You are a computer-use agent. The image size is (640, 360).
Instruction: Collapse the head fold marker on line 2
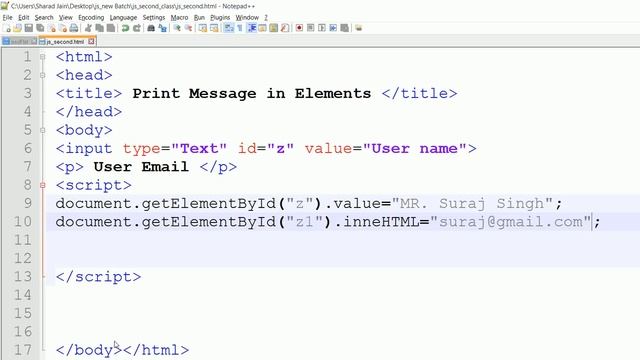coord(42,76)
